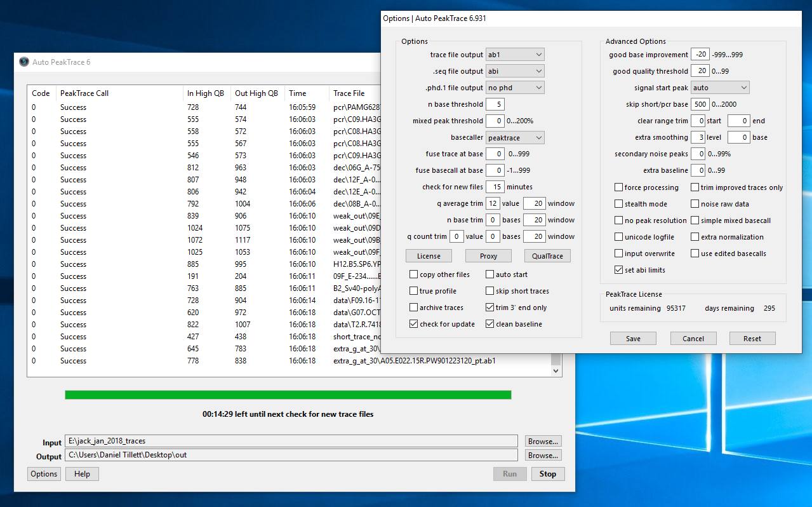
Task: Enable skip short traces checkbox
Action: [x=490, y=291]
